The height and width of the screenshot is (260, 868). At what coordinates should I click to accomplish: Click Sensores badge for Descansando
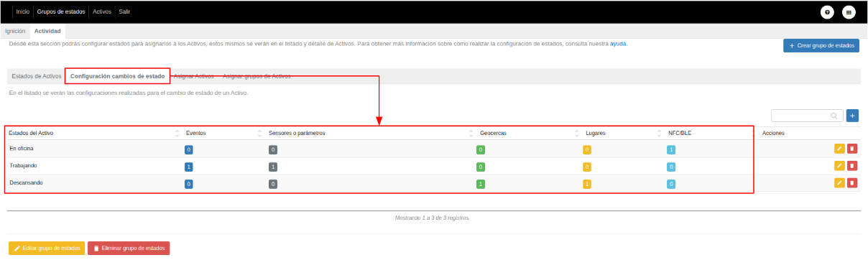[x=273, y=184]
